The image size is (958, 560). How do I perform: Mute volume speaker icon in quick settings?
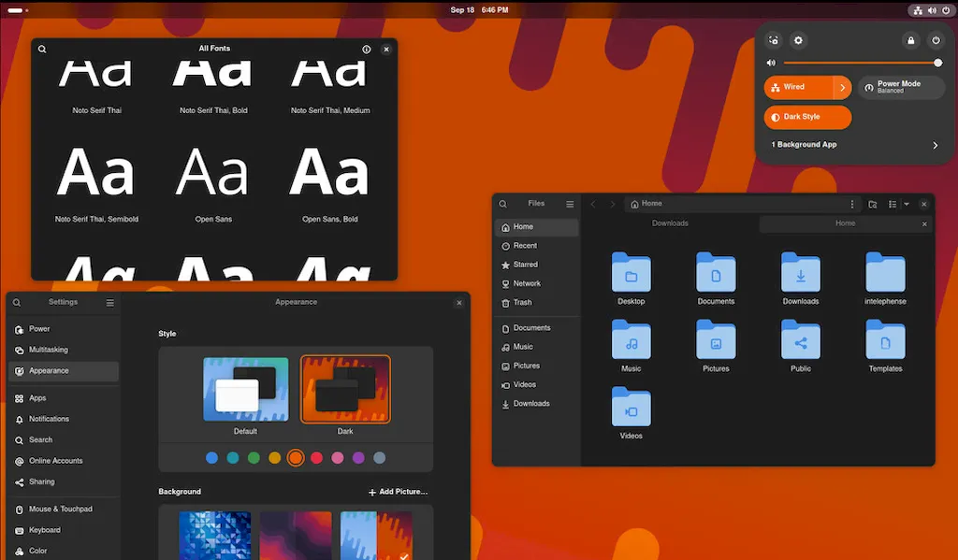pyautogui.click(x=771, y=63)
